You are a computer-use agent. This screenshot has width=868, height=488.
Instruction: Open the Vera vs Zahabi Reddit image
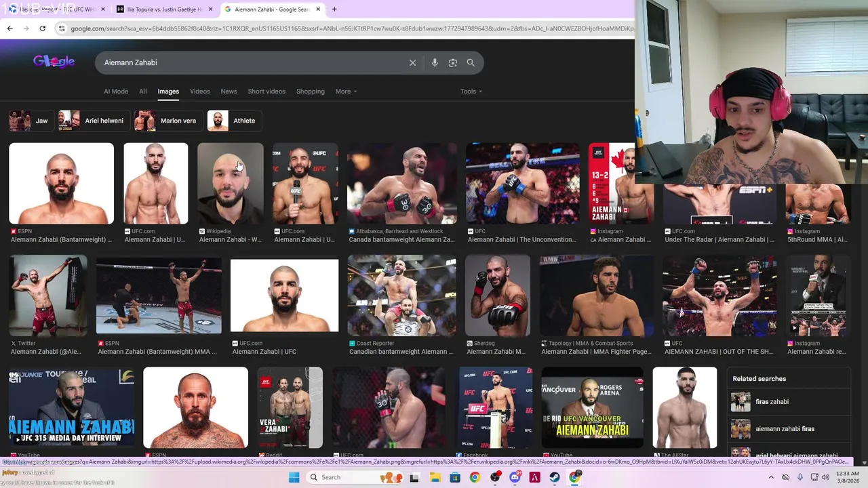[x=290, y=407]
